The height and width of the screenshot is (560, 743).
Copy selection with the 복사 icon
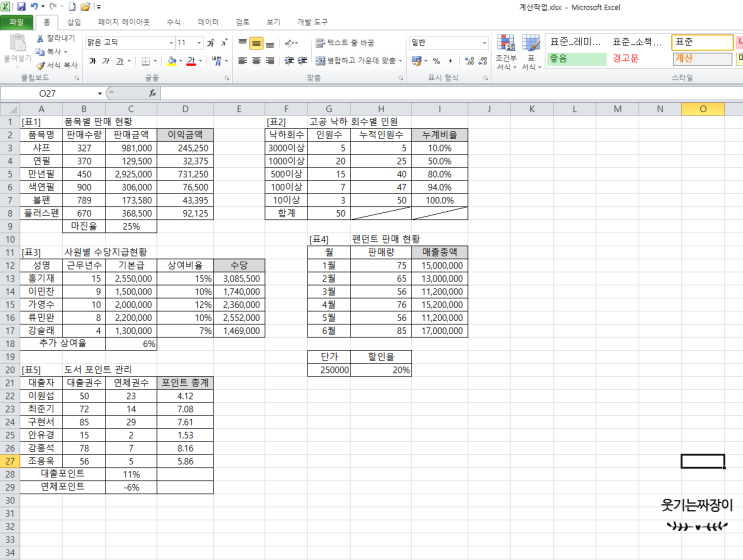[x=40, y=51]
